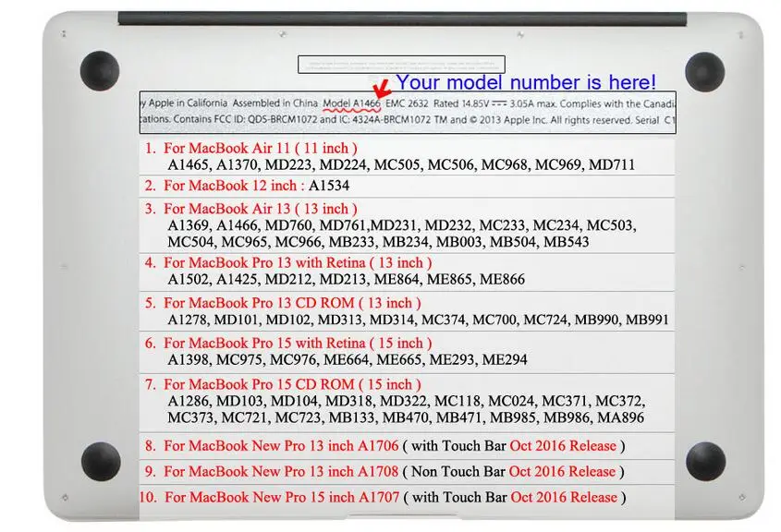Click model code 'A1534'

pyautogui.click(x=329, y=186)
